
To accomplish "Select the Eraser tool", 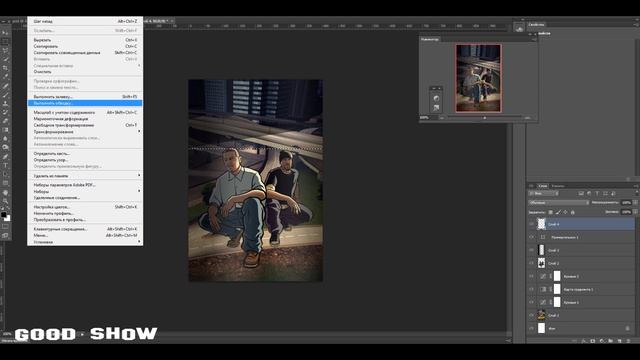I will coord(5,121).
